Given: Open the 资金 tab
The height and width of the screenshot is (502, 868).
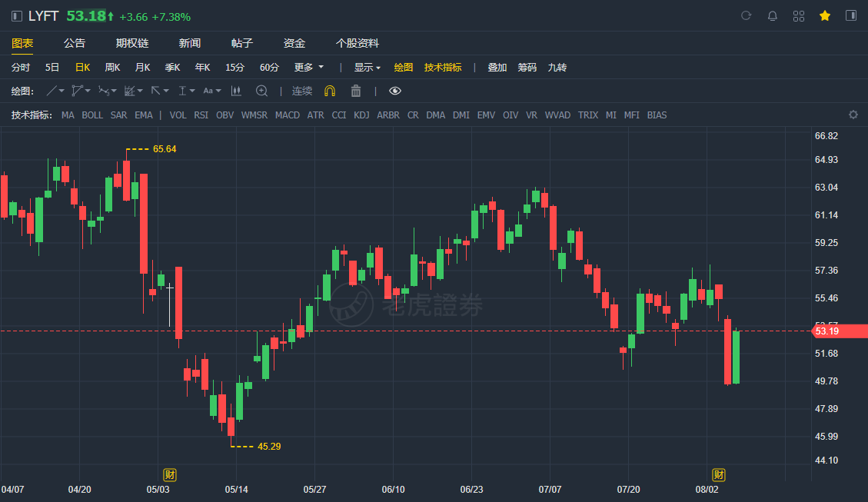Looking at the screenshot, I should [294, 43].
